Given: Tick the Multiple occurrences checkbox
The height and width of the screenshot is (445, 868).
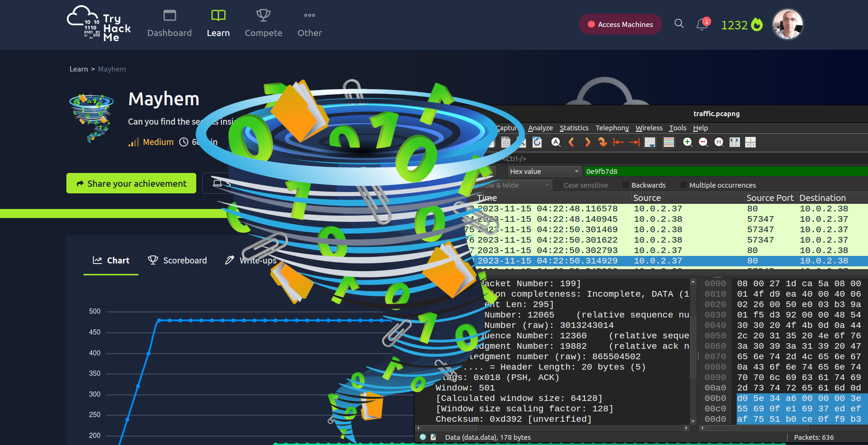Looking at the screenshot, I should pos(684,185).
